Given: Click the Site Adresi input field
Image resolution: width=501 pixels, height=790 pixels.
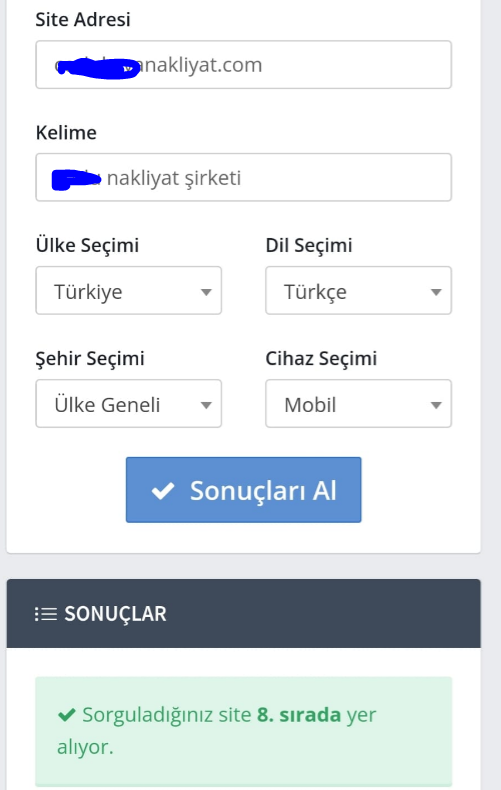Looking at the screenshot, I should point(243,64).
